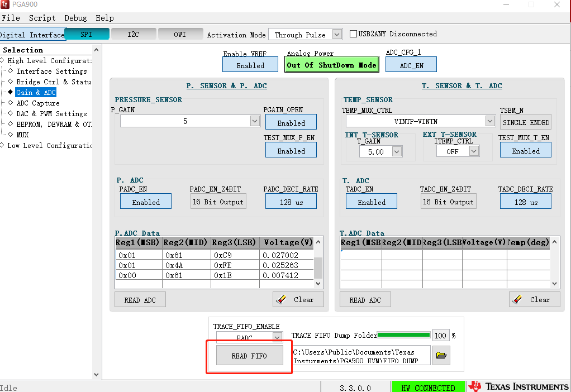Toggle the Enable VREF button

250,65
